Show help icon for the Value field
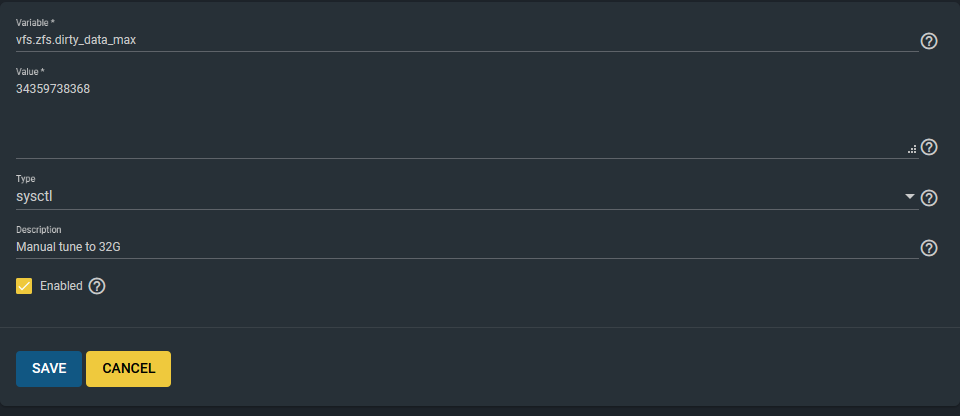 click(x=928, y=147)
